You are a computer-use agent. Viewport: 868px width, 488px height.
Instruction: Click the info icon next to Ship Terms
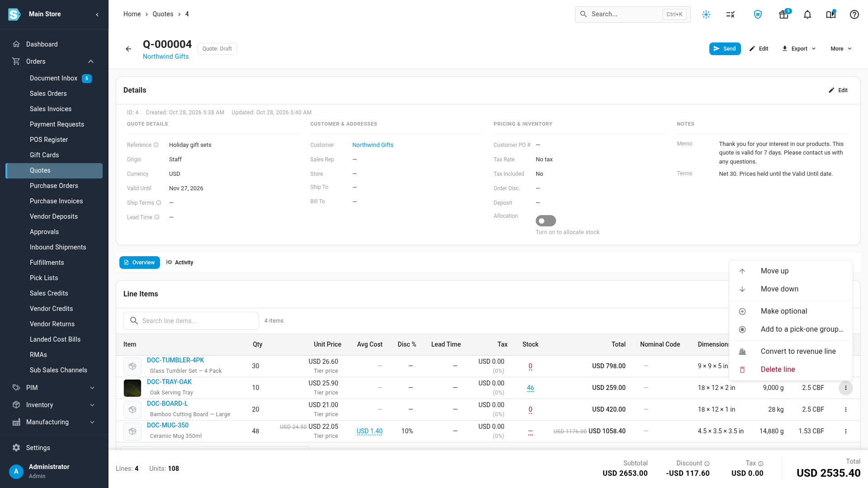click(x=159, y=203)
